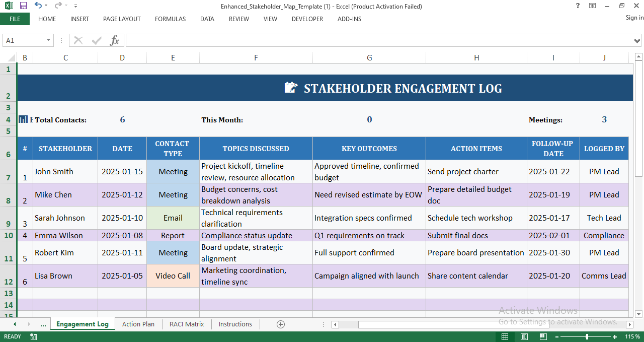Expand the formula bar chevron
The width and height of the screenshot is (644, 342).
coord(637,40)
